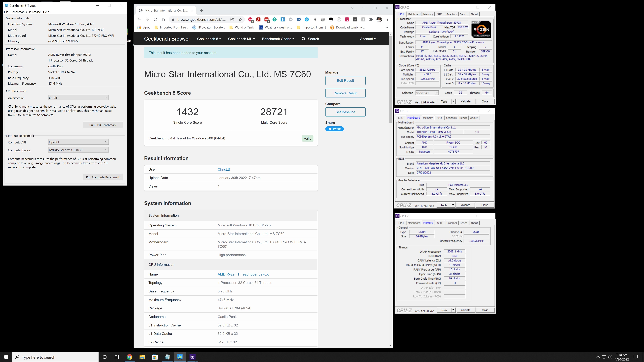The image size is (644, 362).
Task: Open the Geekbench taskbar icon
Action: pos(180,357)
